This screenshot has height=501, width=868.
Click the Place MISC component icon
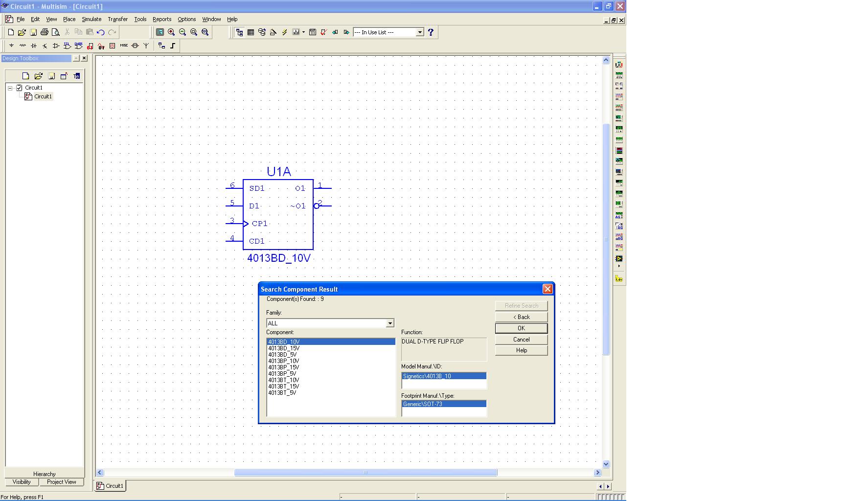[x=124, y=46]
